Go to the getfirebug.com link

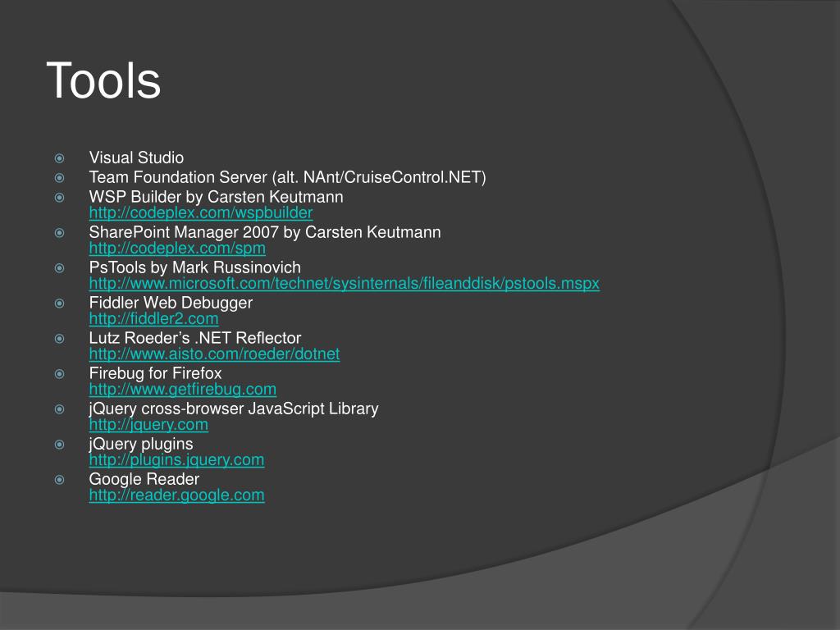[183, 390]
